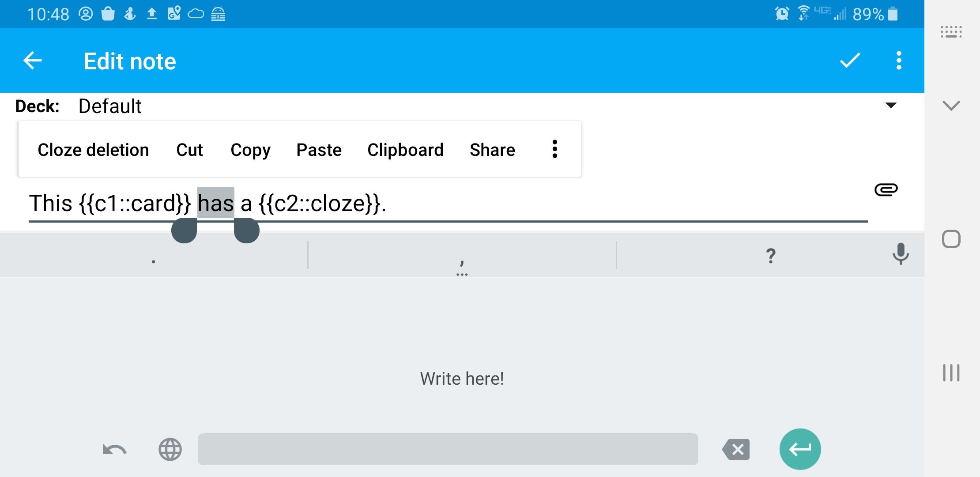Tap the question mark key
The image size is (980, 477).
point(771,255)
